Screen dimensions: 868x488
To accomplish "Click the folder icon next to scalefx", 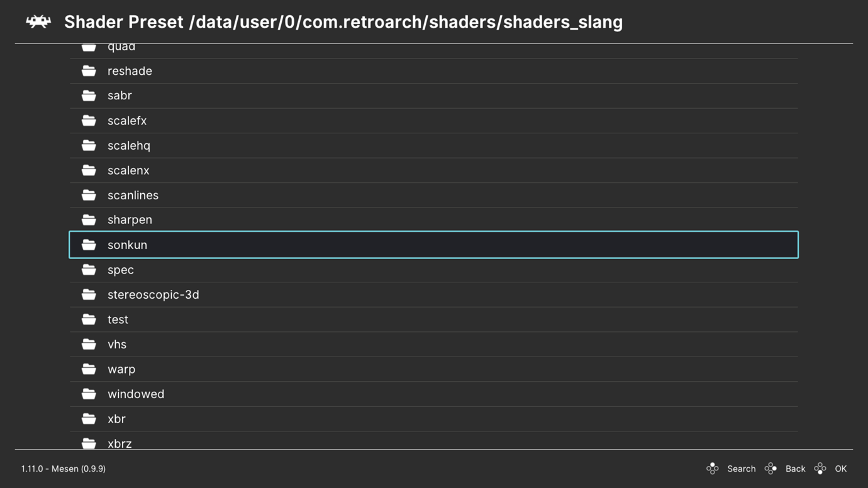I will point(89,121).
